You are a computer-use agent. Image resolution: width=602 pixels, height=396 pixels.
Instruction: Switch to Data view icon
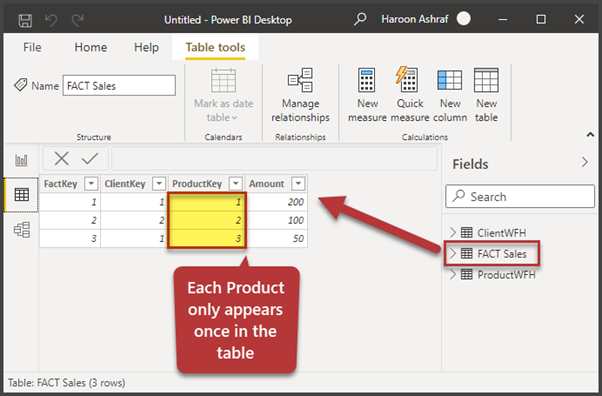point(22,195)
